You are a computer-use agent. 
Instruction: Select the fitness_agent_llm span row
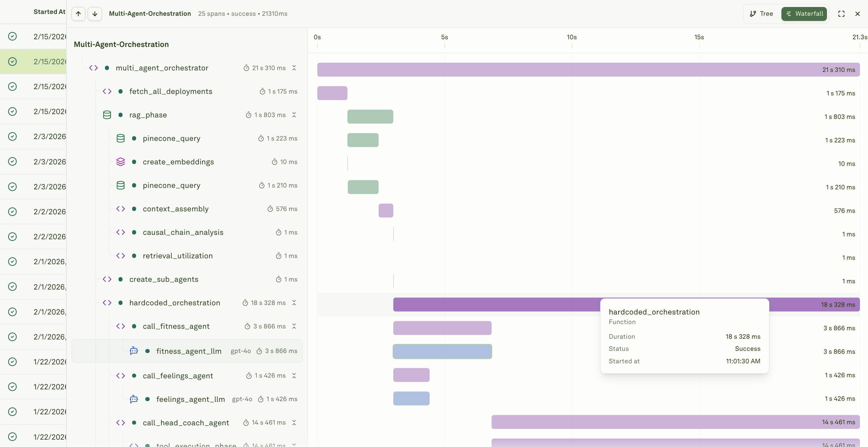click(187, 351)
